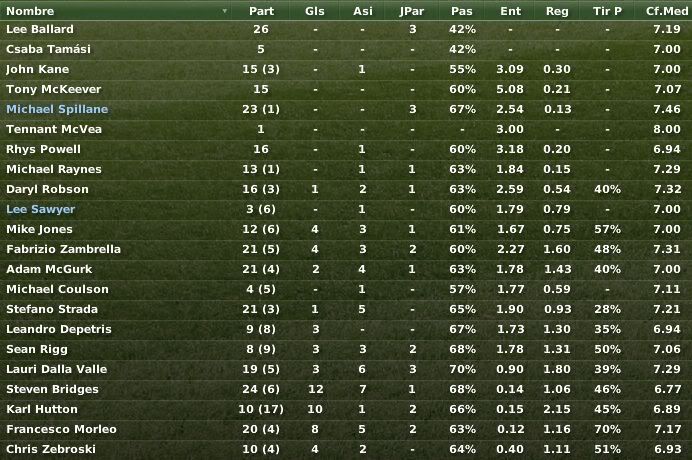
Task: Sort by the Part column header
Action: click(x=261, y=11)
